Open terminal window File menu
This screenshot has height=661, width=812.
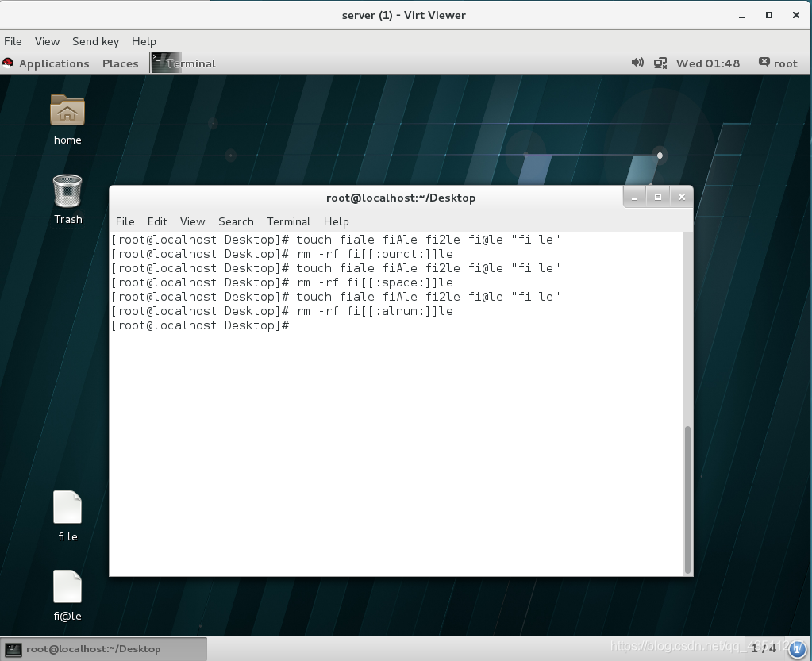125,221
